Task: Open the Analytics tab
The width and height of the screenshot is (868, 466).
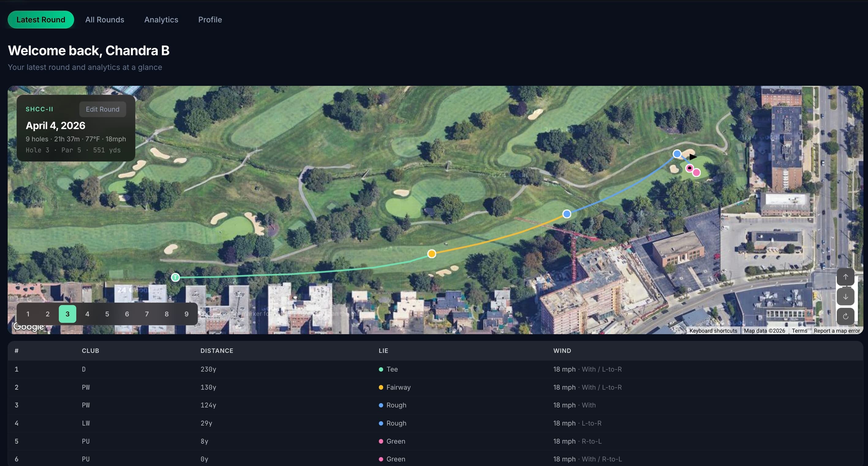Action: [161, 20]
